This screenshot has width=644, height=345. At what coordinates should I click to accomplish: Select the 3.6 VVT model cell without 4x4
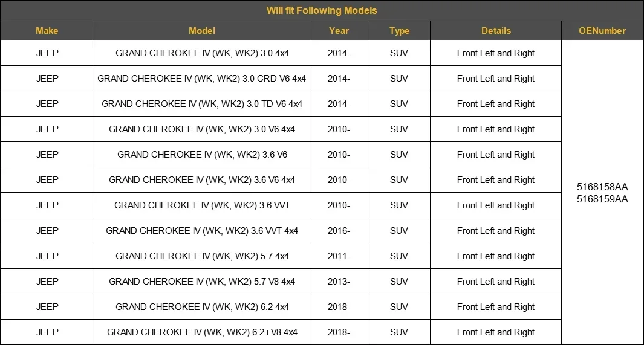point(202,205)
